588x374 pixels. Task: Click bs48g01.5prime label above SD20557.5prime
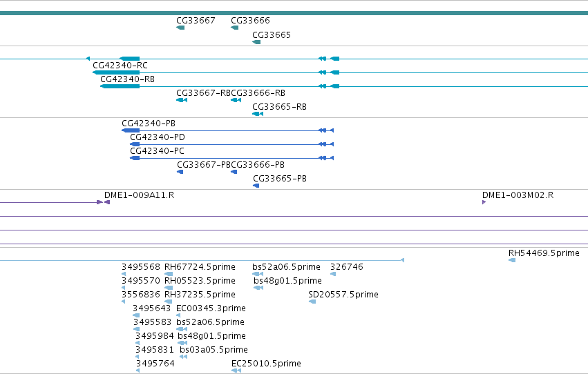click(x=287, y=281)
